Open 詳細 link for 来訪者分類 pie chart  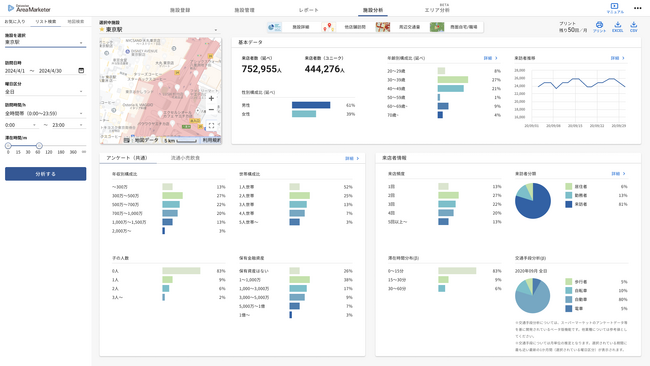pos(618,174)
